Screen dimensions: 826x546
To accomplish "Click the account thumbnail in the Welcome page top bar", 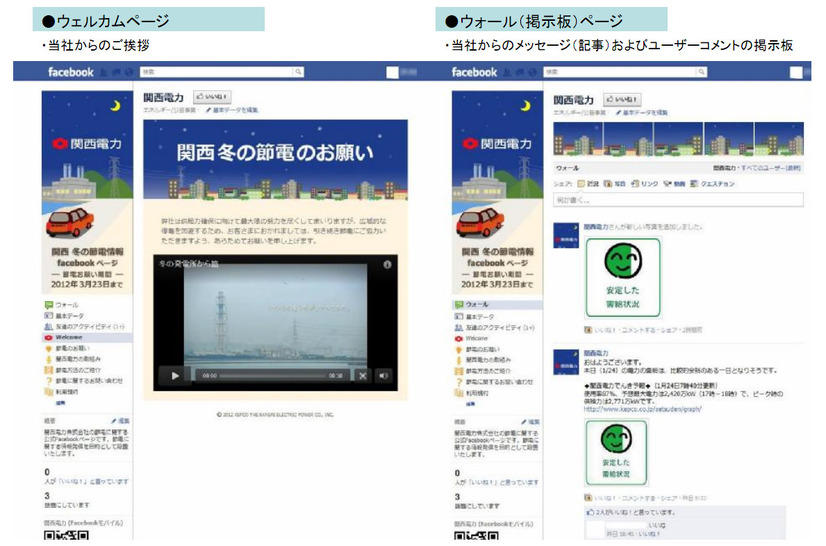I will [x=392, y=73].
